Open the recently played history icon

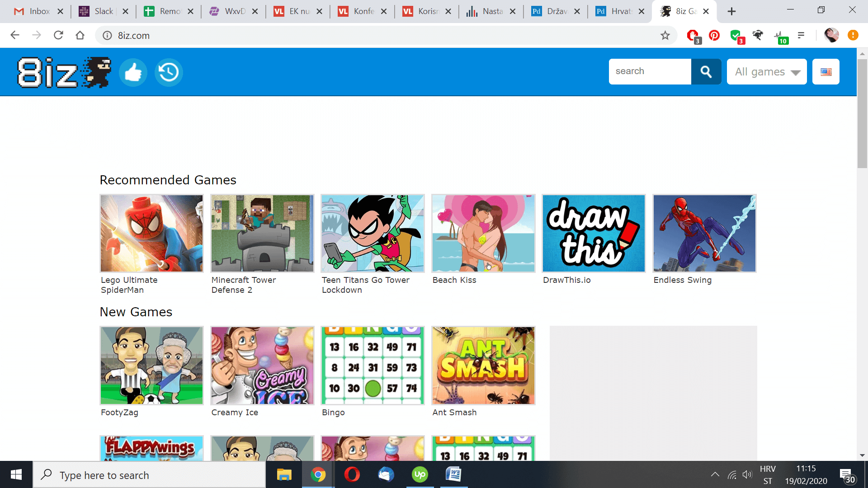pyautogui.click(x=169, y=72)
